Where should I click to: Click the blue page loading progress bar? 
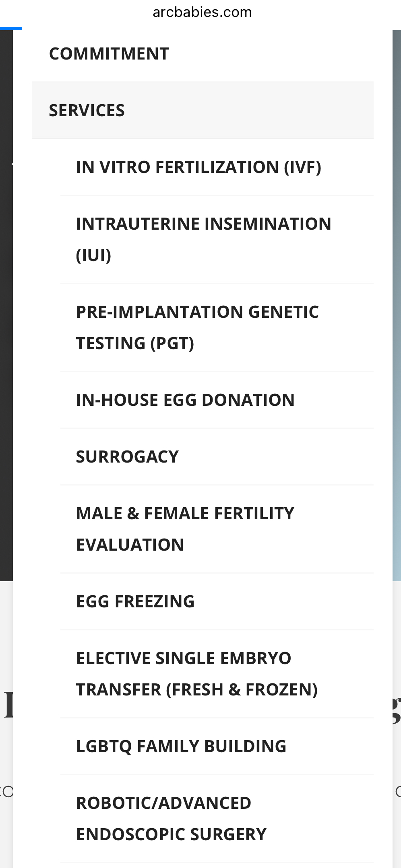click(11, 29)
